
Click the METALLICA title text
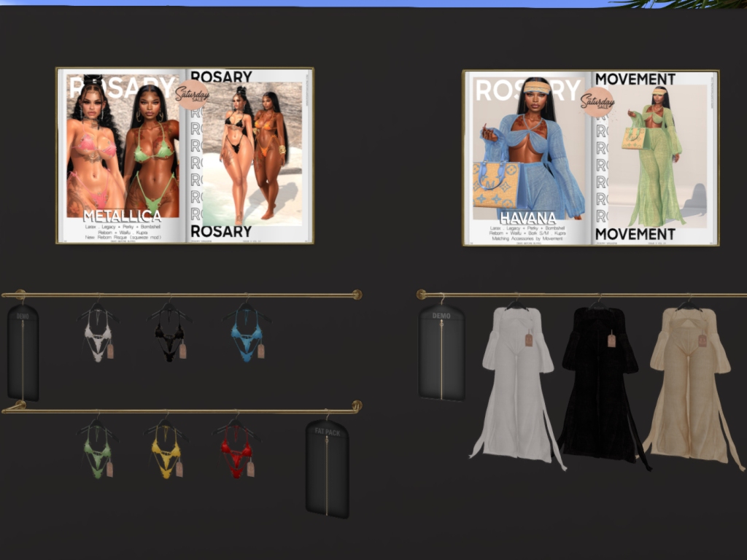(123, 216)
